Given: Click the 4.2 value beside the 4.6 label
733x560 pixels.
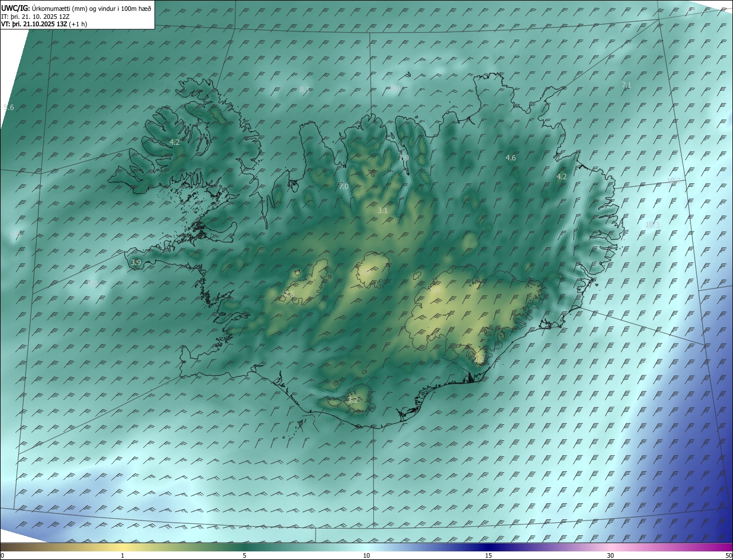Looking at the screenshot, I should (562, 177).
